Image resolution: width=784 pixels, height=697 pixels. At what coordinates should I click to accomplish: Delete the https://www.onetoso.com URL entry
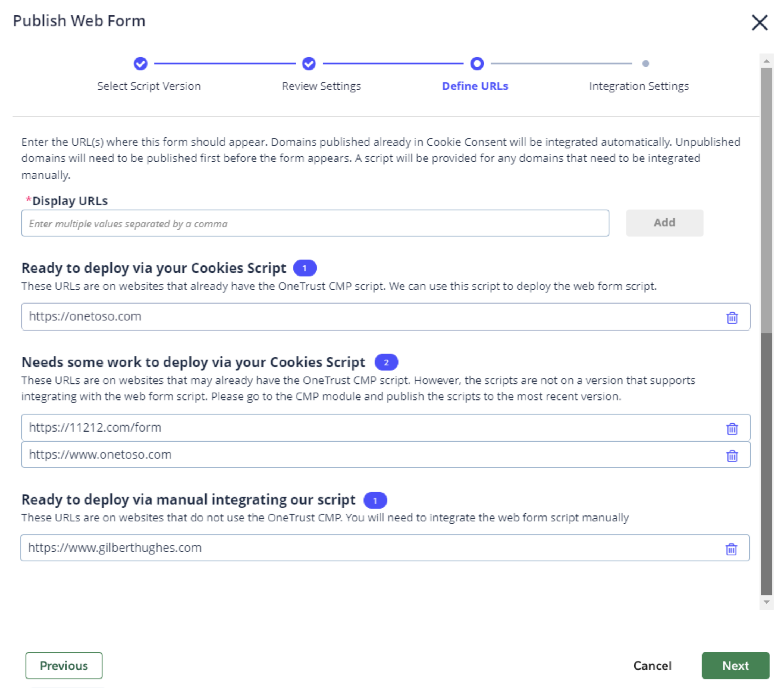click(x=732, y=456)
